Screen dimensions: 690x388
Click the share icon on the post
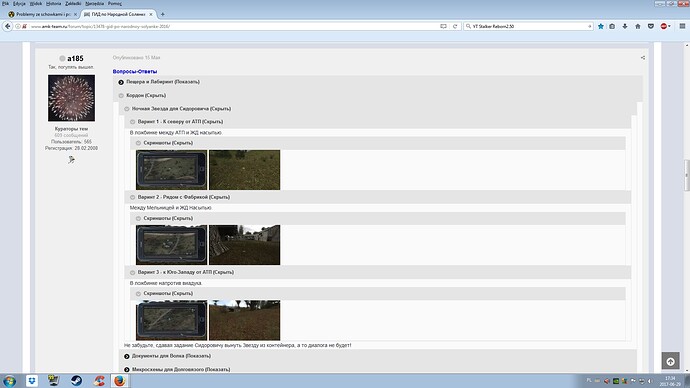643,58
